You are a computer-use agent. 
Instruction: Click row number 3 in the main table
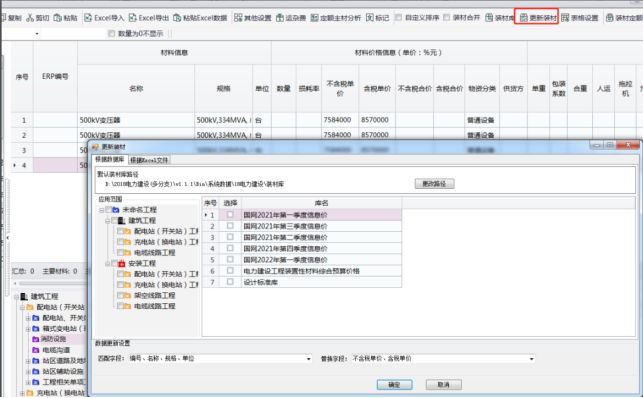click(x=23, y=150)
